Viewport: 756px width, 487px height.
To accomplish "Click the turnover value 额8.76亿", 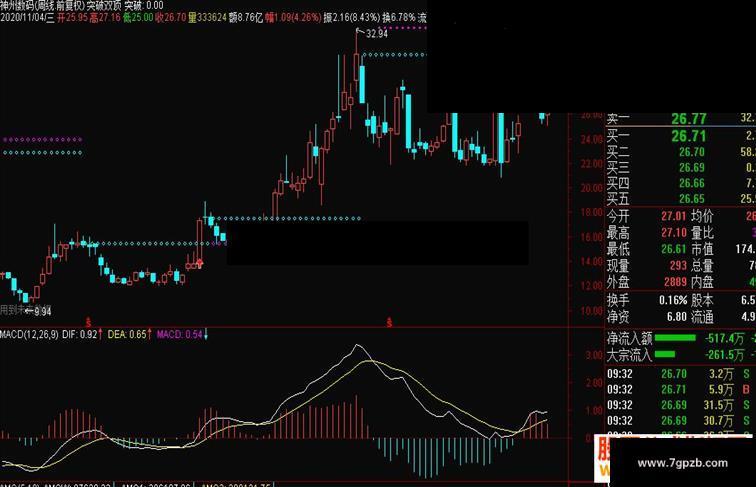I will (x=246, y=18).
